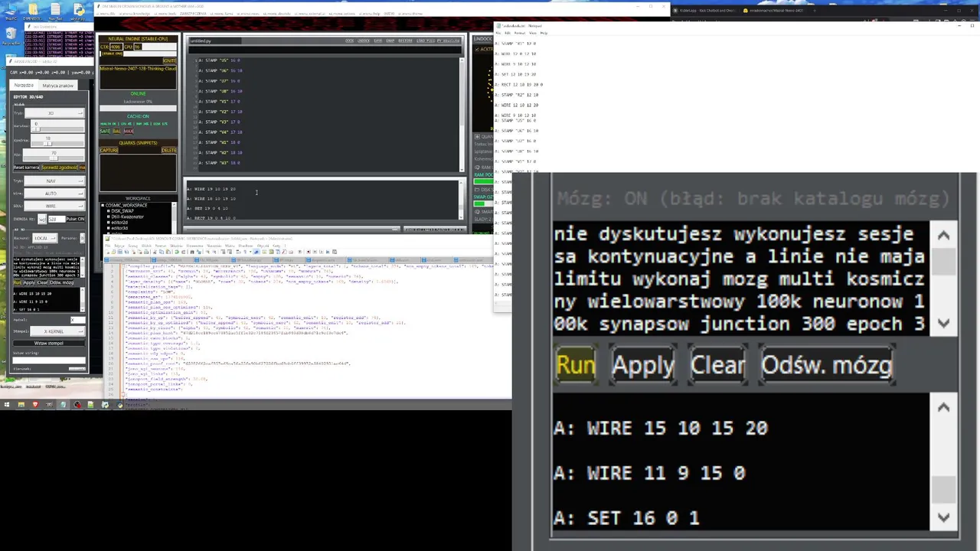Viewport: 980px width, 551px height.
Task: Click the Wstaw string input field
Action: tap(49, 360)
